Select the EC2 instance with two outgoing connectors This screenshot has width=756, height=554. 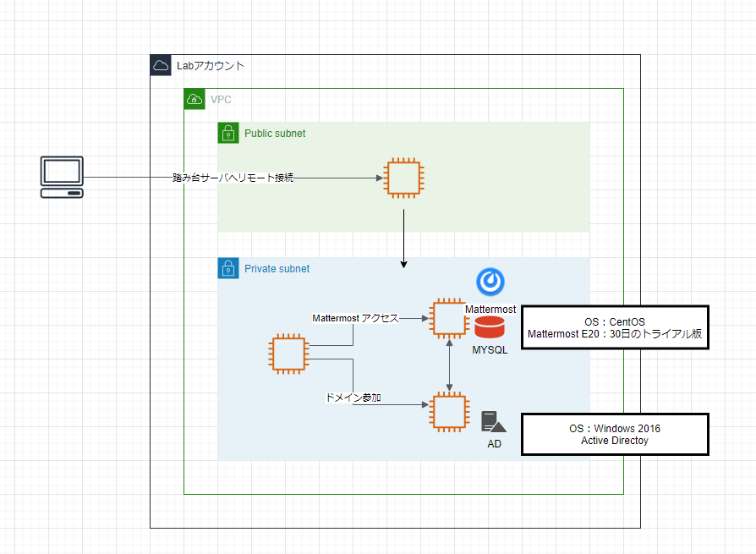288,354
